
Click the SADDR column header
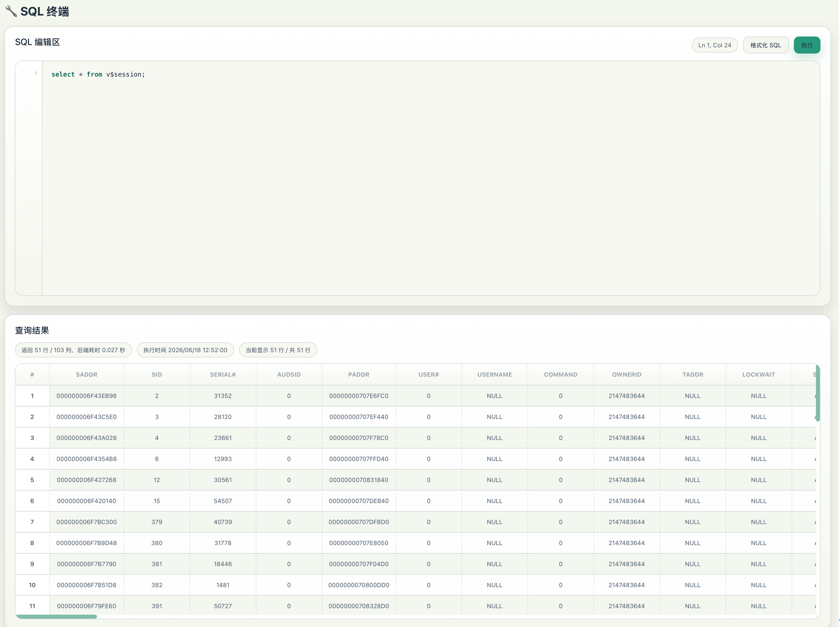click(x=87, y=375)
